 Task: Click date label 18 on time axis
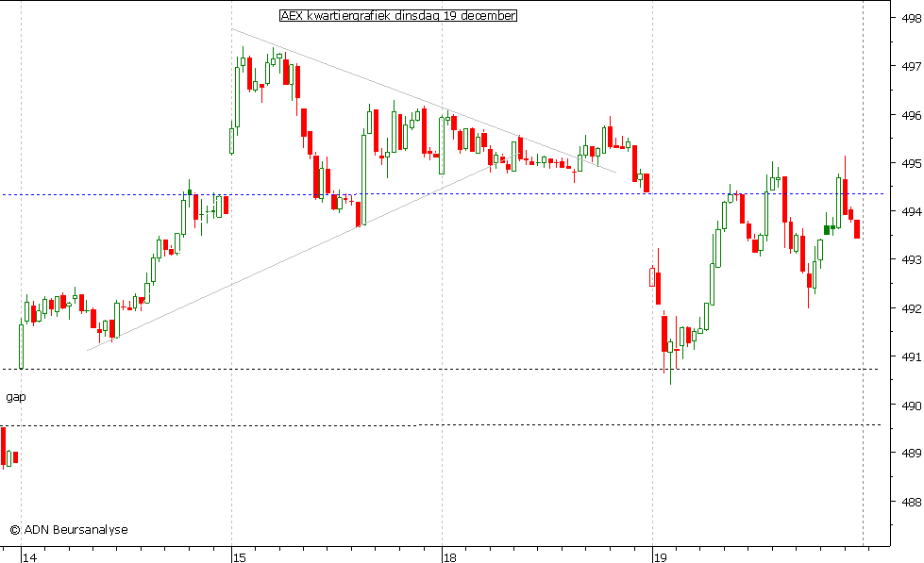click(x=450, y=557)
